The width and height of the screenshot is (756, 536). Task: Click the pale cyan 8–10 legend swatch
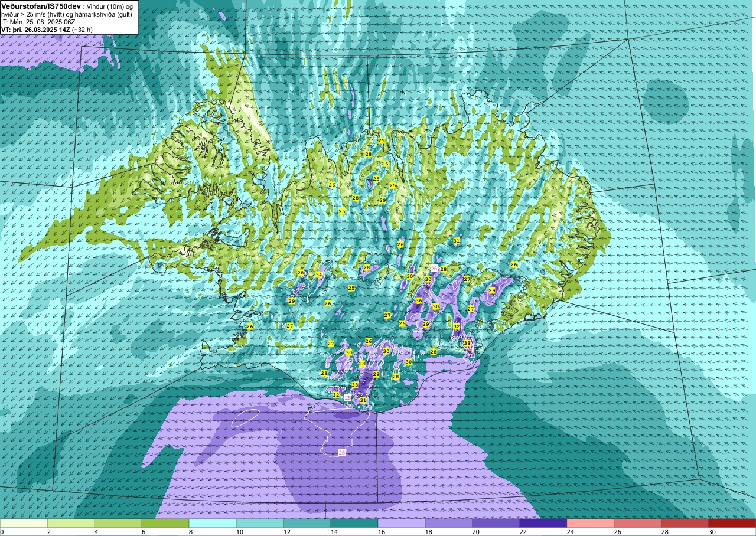[213, 523]
